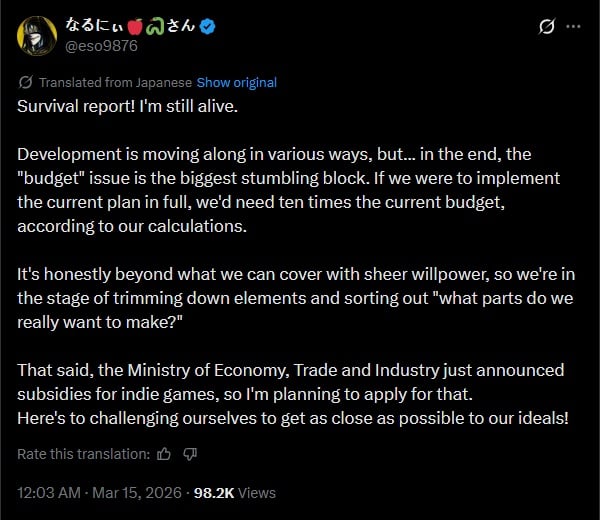Screen dimensions: 600x520
Task: Click the Grok icon on the post
Action: (x=546, y=27)
